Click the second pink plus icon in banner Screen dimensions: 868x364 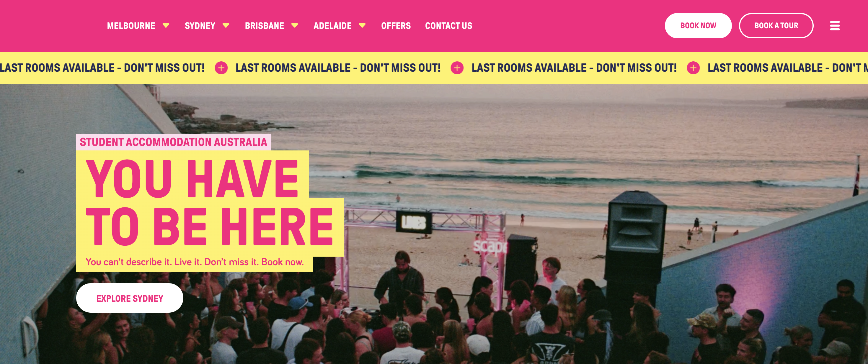click(x=457, y=68)
